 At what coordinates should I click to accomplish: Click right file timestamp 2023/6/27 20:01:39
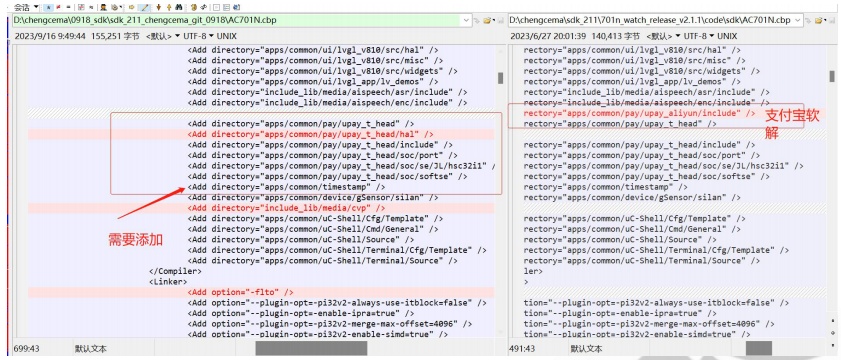547,36
